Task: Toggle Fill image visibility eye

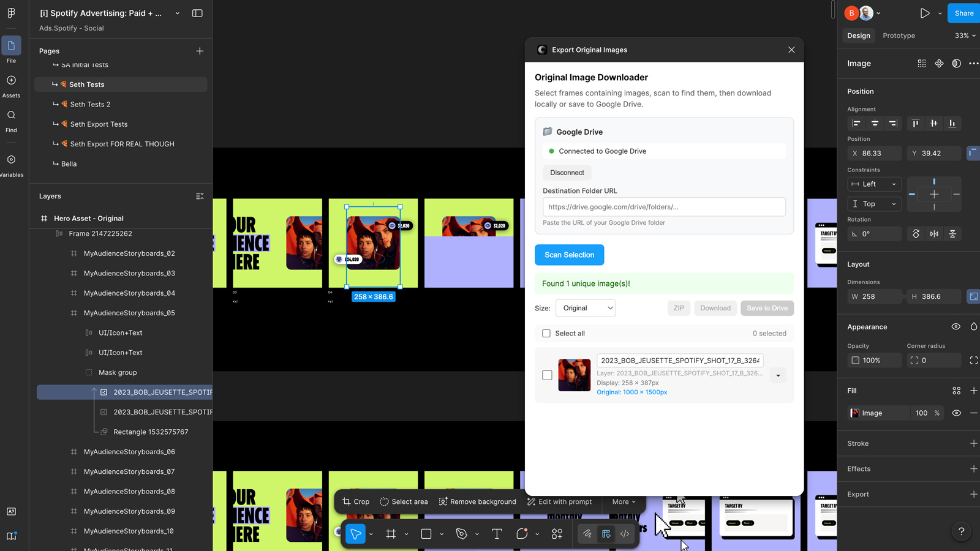Action: click(x=957, y=413)
